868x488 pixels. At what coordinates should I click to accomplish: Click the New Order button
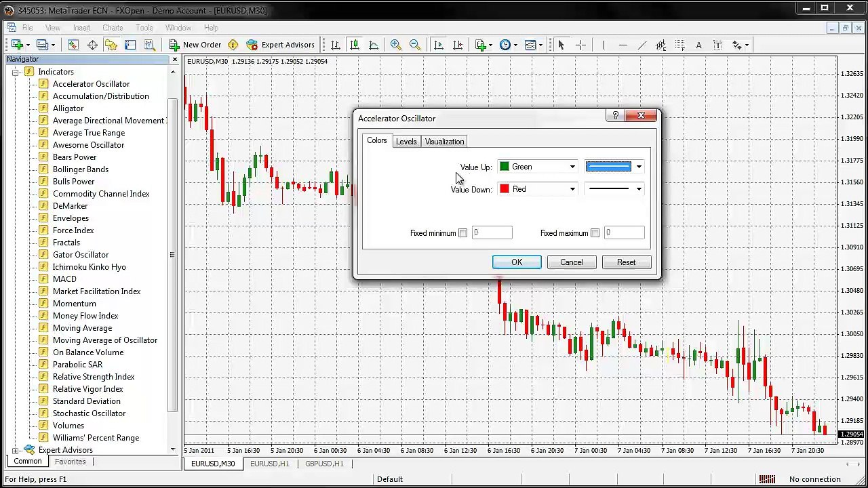195,45
